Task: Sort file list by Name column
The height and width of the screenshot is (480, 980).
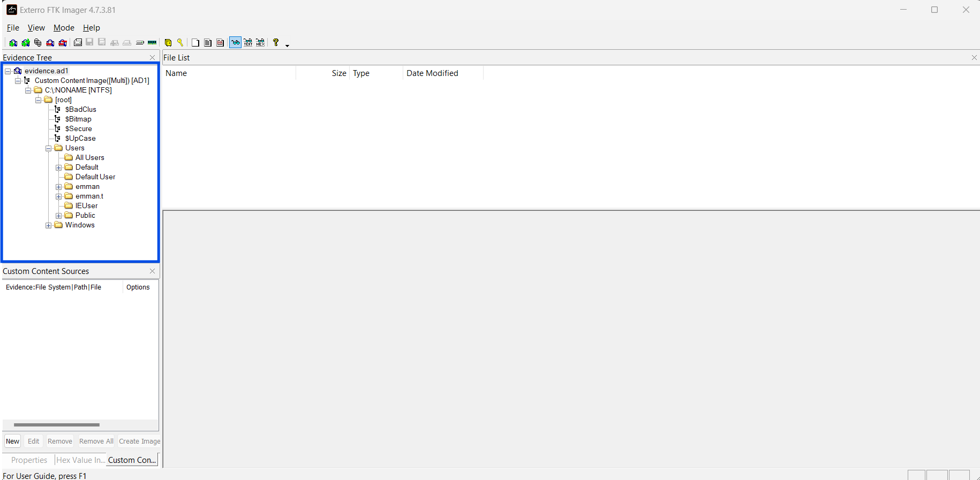Action: pyautogui.click(x=229, y=73)
